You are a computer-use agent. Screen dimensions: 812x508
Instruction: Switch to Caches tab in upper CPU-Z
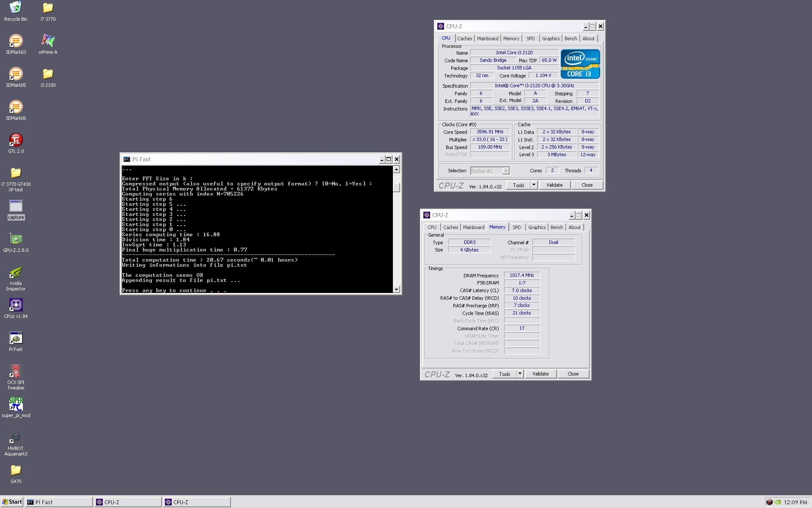pyautogui.click(x=464, y=39)
